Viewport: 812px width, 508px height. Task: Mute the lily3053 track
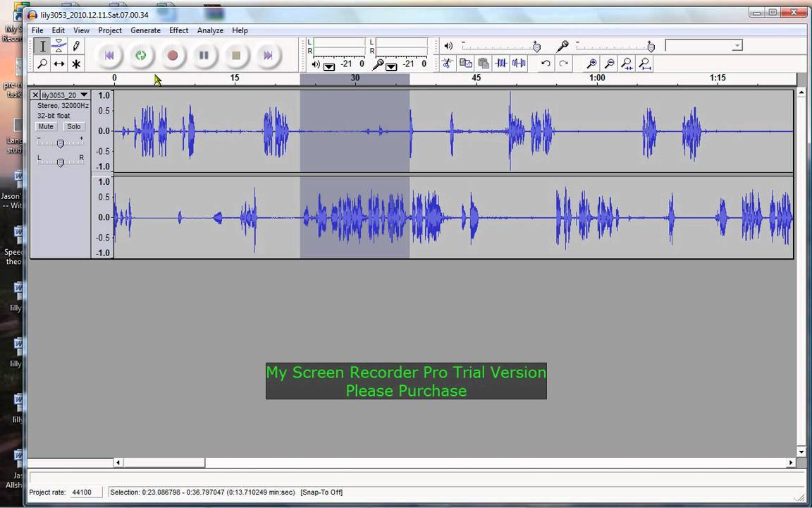[46, 126]
